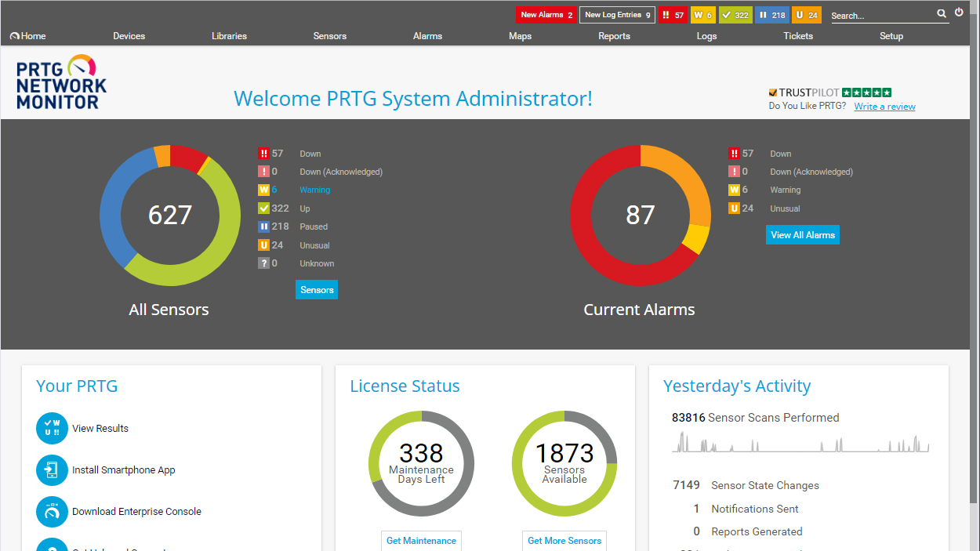Click the Yesterday's Activity heading
This screenshot has height=551, width=980.
(737, 386)
